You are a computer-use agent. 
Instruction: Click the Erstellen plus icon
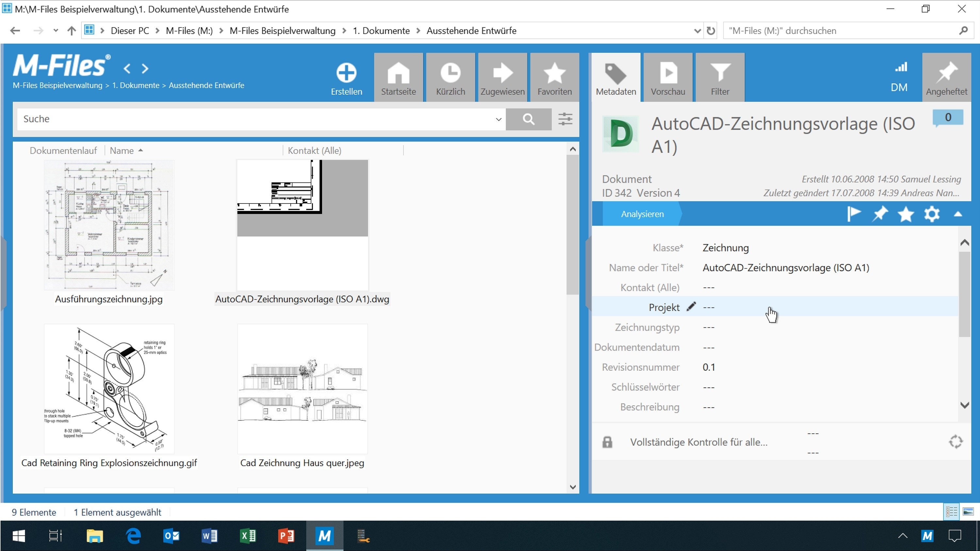[346, 73]
